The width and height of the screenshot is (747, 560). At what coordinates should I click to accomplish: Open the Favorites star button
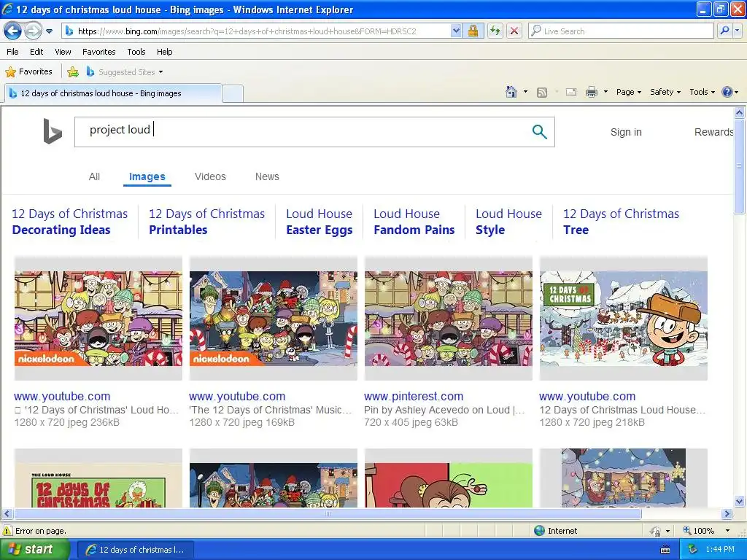(28, 72)
